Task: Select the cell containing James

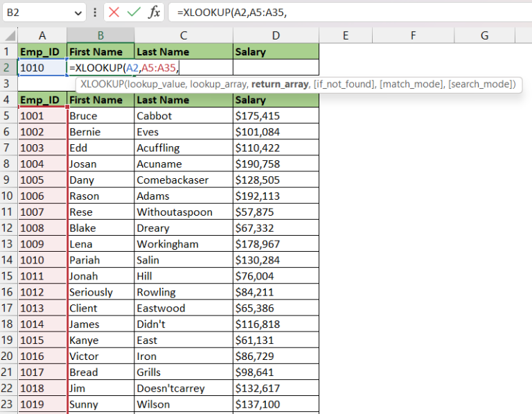Action: pyautogui.click(x=100, y=324)
